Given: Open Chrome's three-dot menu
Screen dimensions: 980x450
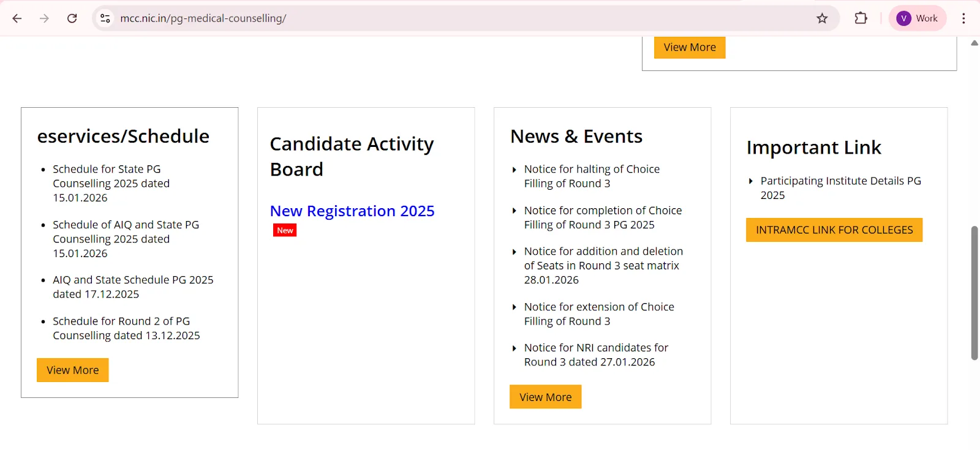Looking at the screenshot, I should pos(963,18).
